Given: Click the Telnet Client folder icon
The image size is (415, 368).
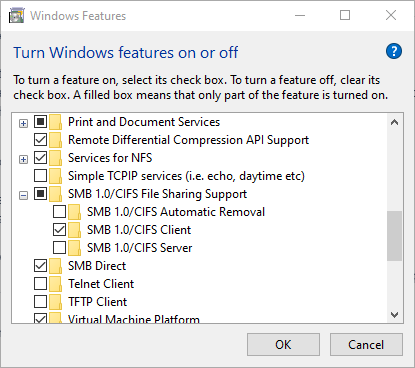Looking at the screenshot, I should click(x=56, y=284).
